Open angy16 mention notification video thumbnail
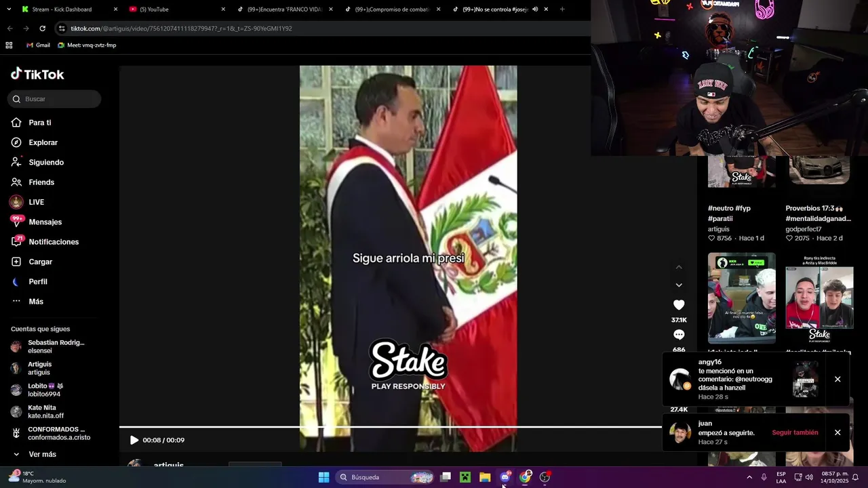This screenshot has height=488, width=868. click(806, 380)
